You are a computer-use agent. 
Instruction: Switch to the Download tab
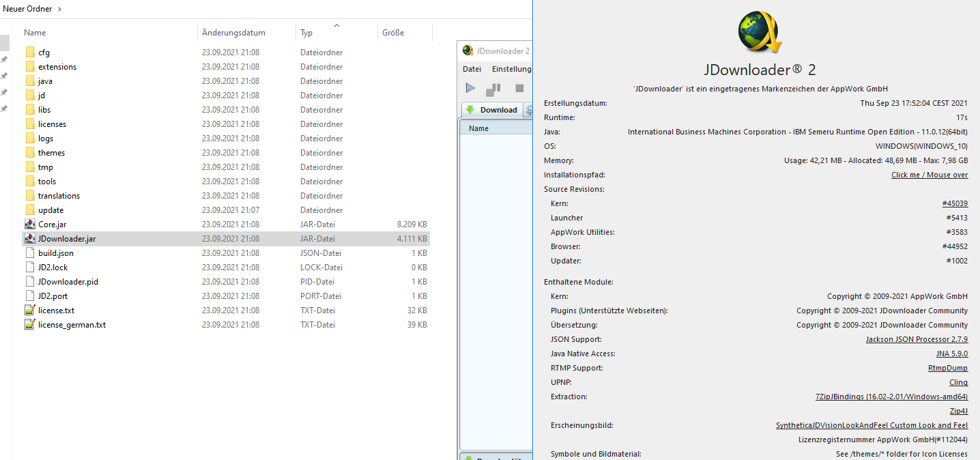[x=492, y=110]
